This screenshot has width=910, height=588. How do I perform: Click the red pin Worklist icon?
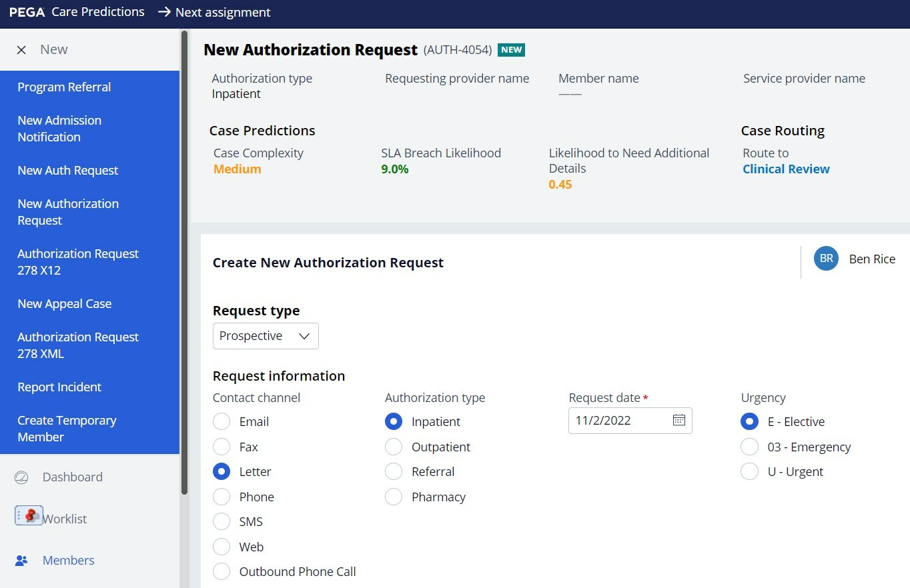tap(29, 516)
